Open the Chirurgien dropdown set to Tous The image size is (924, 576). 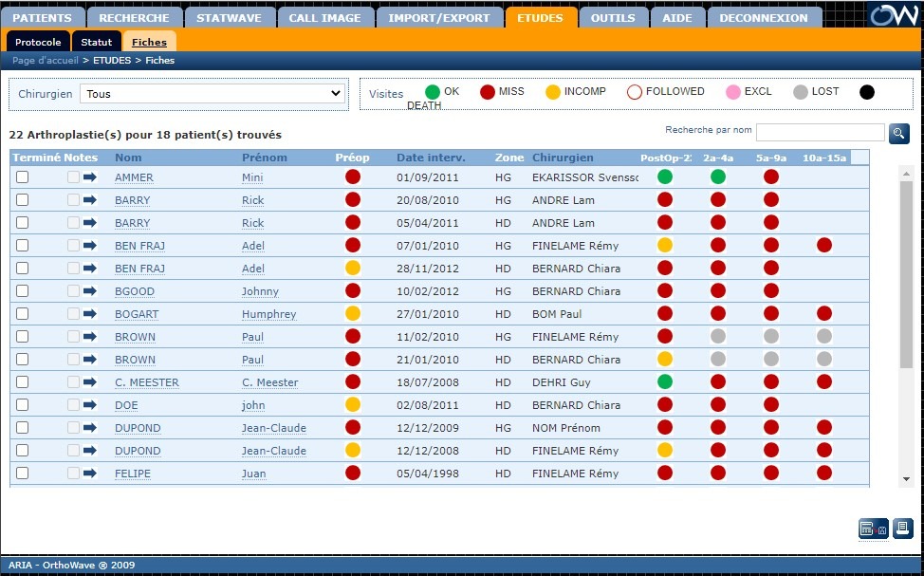(213, 94)
